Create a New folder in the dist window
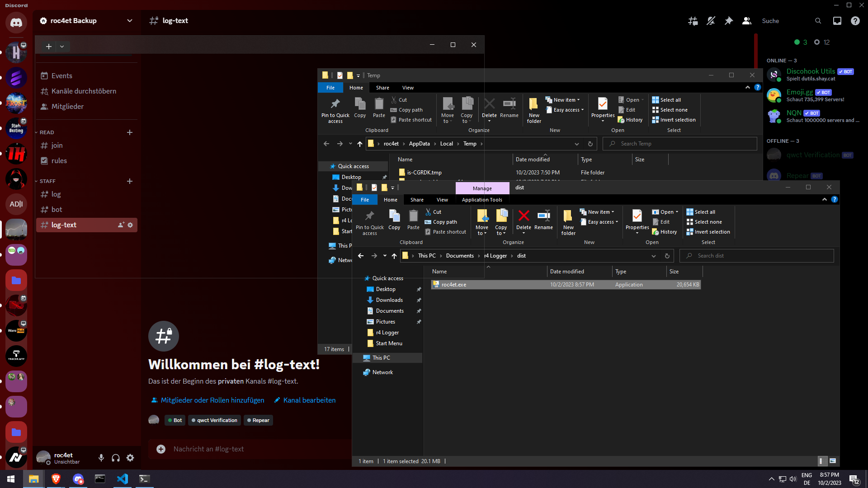 pyautogui.click(x=568, y=222)
